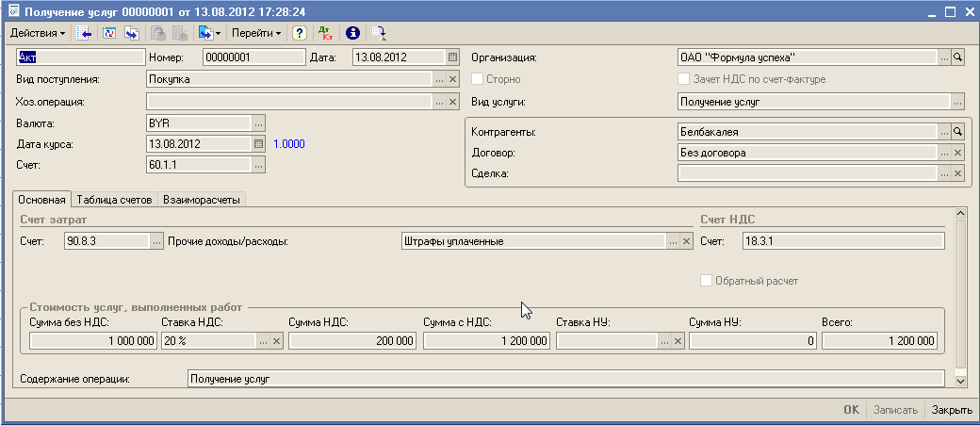The width and height of the screenshot is (980, 425).
Task: Open the help question mark icon
Action: (x=300, y=32)
